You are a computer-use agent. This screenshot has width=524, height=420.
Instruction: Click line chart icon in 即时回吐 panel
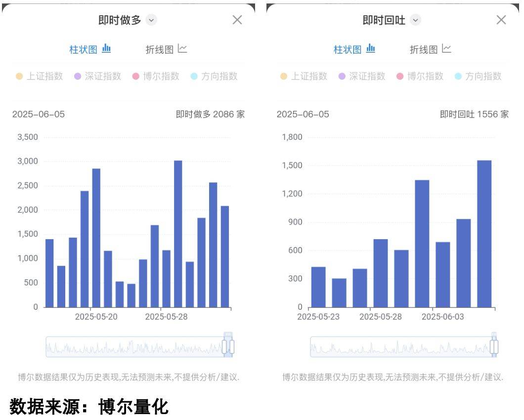pyautogui.click(x=446, y=49)
